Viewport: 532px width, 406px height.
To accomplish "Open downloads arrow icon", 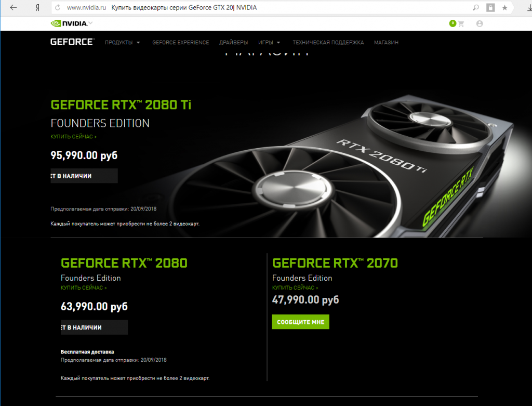I will coord(529,7).
